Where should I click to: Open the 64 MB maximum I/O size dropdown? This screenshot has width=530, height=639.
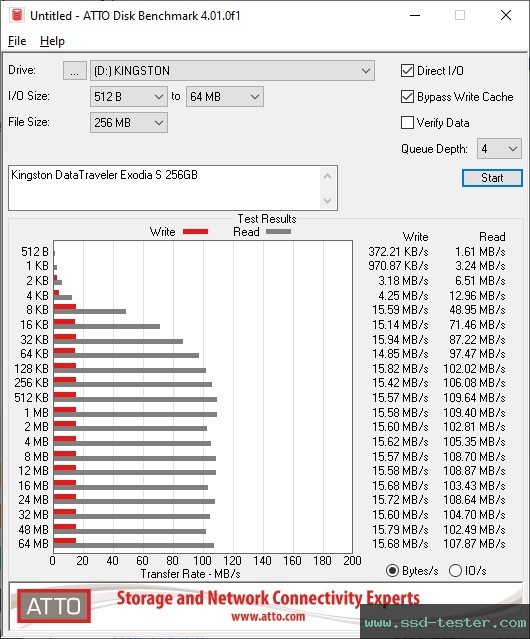(224, 97)
